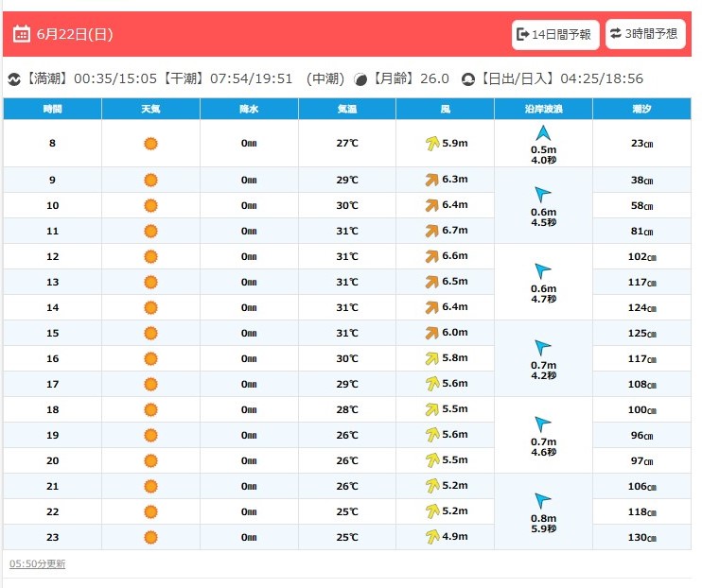Click the moon phase icon before 月齢
The height and width of the screenshot is (588, 702).
pos(360,79)
